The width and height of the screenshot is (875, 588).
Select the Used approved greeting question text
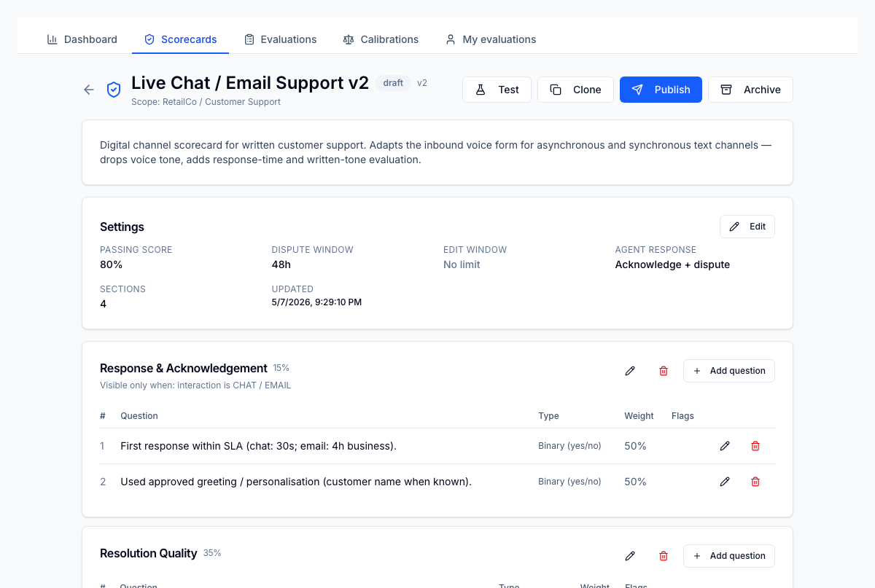click(296, 482)
